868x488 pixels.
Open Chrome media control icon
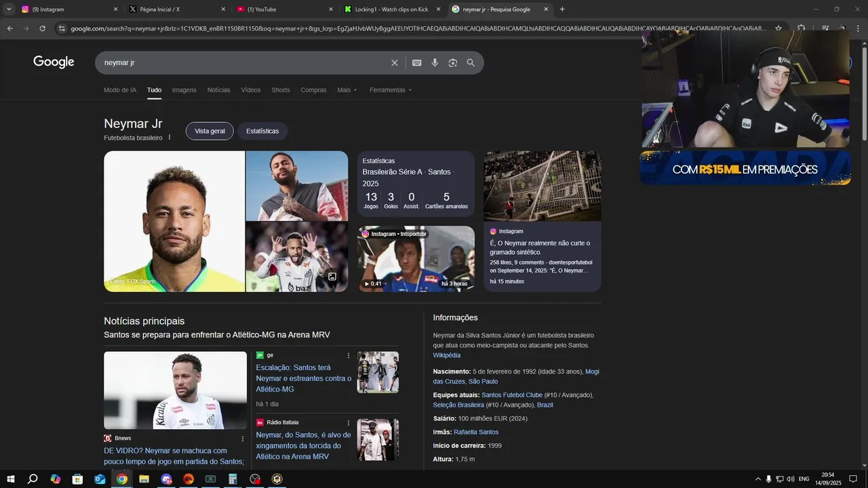point(825,28)
